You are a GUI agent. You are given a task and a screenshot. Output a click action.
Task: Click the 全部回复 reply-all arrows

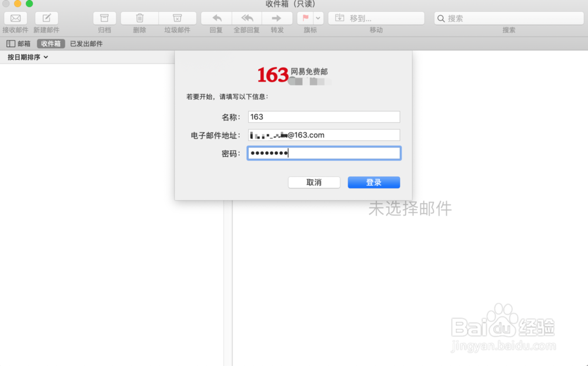(x=247, y=18)
